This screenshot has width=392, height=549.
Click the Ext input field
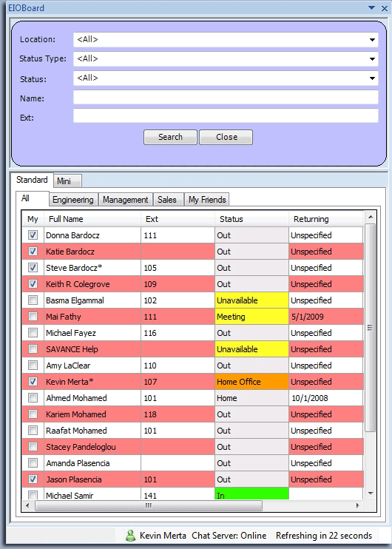coord(226,116)
